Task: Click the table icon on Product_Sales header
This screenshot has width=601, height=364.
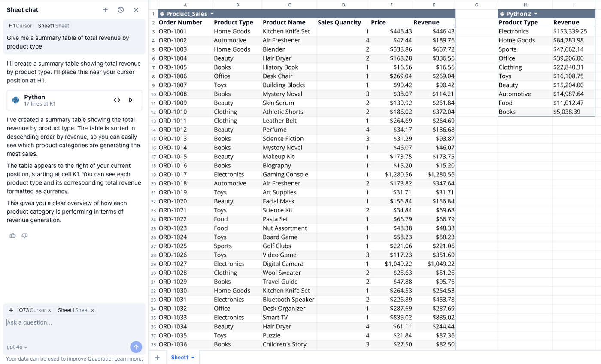Action: coord(164,13)
